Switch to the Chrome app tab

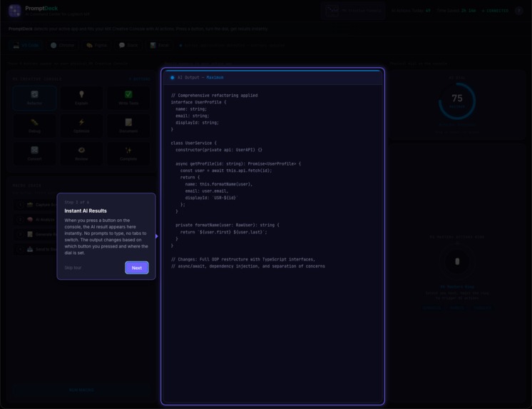coord(63,45)
